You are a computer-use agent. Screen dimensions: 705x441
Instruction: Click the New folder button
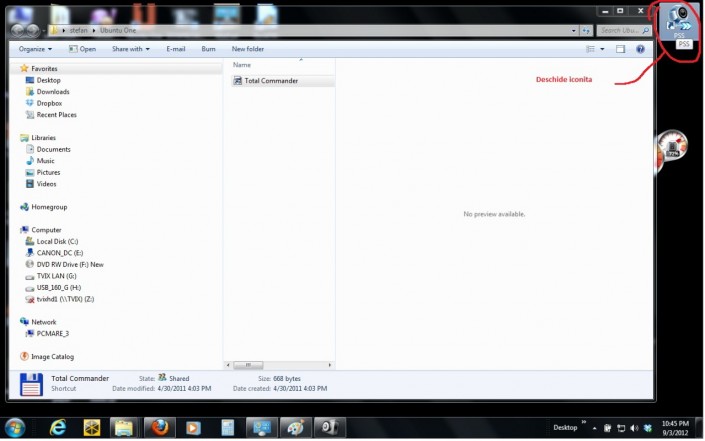248,48
